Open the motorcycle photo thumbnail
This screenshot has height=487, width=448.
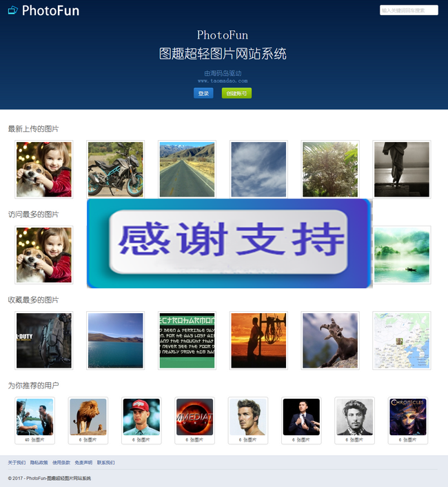pos(115,169)
